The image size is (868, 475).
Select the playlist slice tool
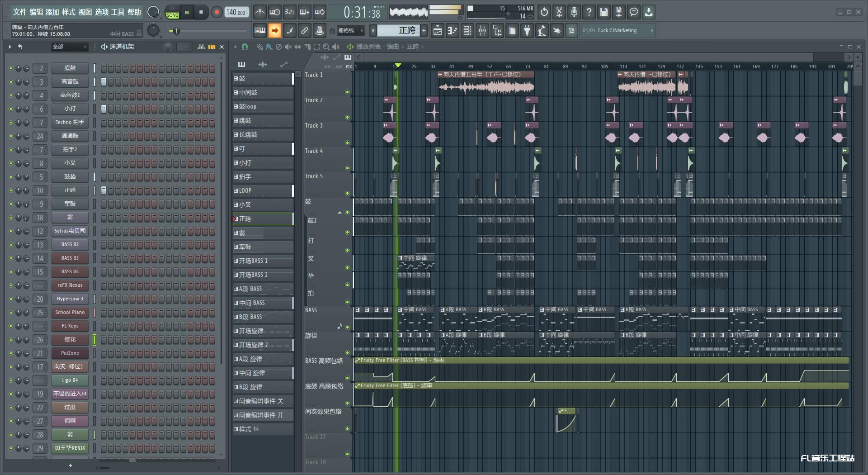click(307, 47)
